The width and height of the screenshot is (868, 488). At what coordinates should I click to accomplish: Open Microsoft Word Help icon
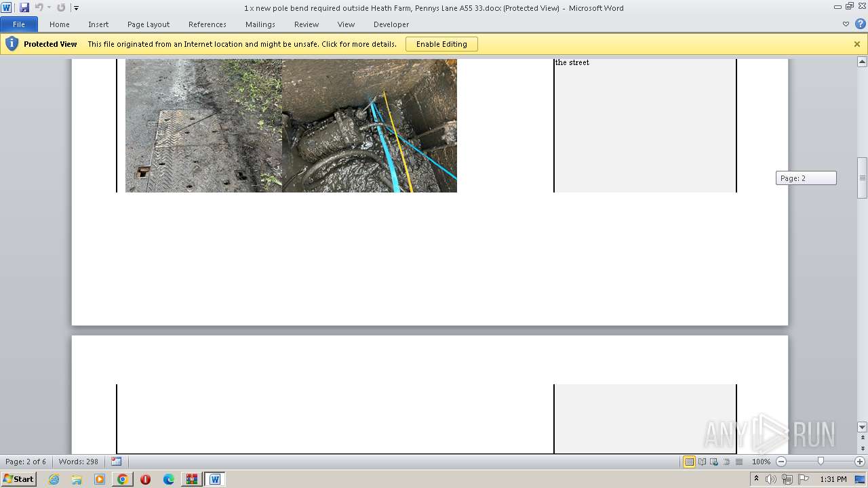pyautogui.click(x=859, y=24)
